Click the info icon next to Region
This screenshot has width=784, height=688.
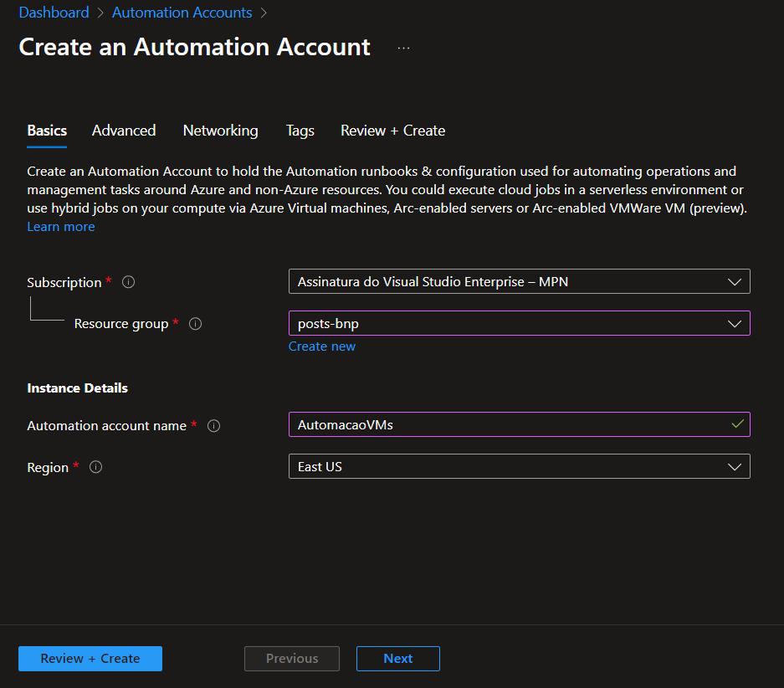pyautogui.click(x=95, y=467)
